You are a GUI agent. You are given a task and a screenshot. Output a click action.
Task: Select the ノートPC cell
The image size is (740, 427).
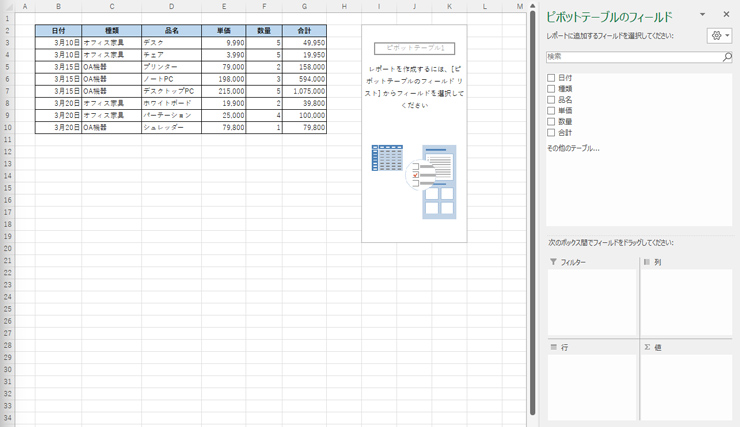(x=171, y=79)
